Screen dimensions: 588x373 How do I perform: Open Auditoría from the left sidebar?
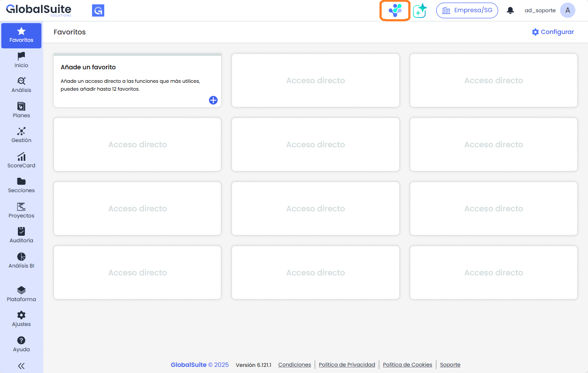(x=21, y=233)
